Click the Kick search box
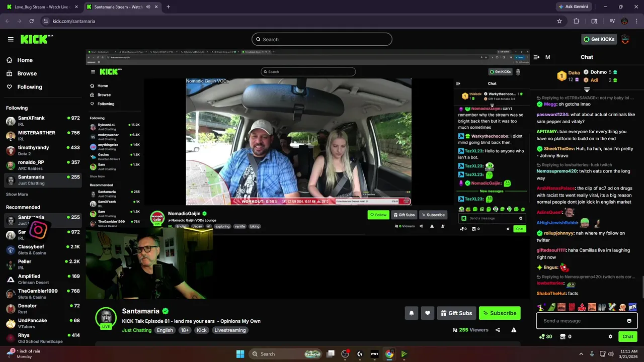This screenshot has height=362, width=644. pos(322,39)
